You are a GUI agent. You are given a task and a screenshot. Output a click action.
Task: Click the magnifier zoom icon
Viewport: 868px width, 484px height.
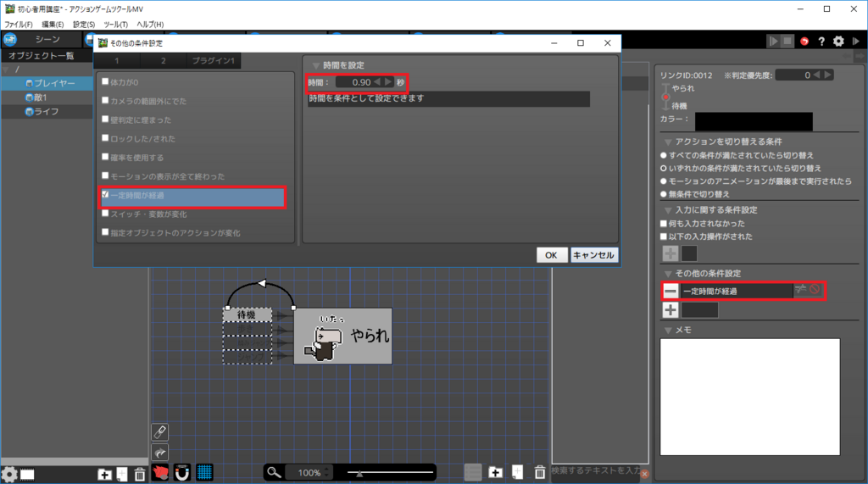(x=274, y=472)
